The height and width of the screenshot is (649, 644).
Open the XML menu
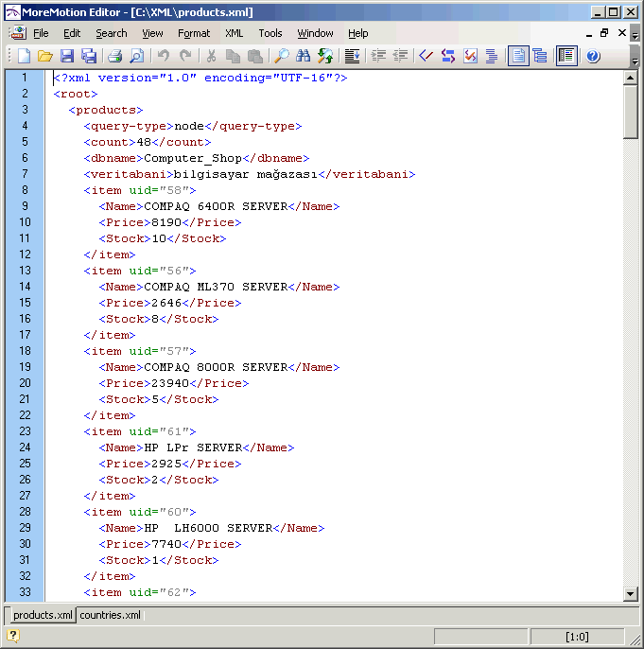(234, 33)
